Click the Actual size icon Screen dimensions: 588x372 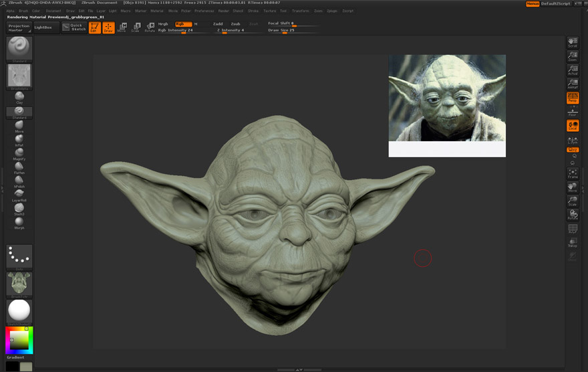click(x=573, y=70)
